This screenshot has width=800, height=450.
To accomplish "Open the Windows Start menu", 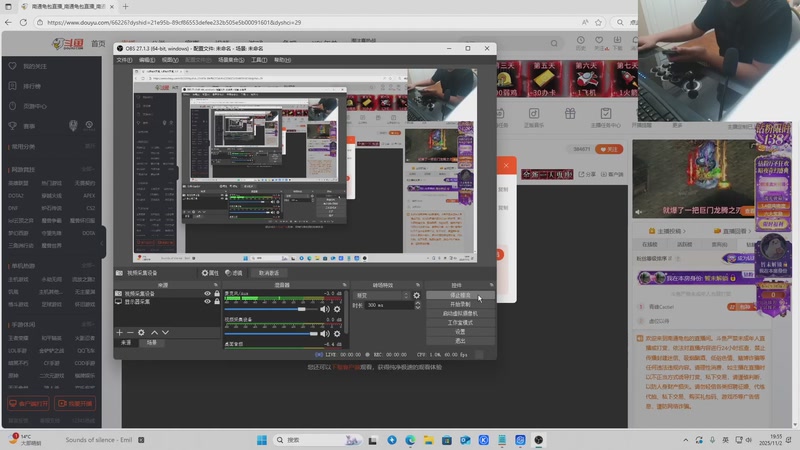I will 262,440.
